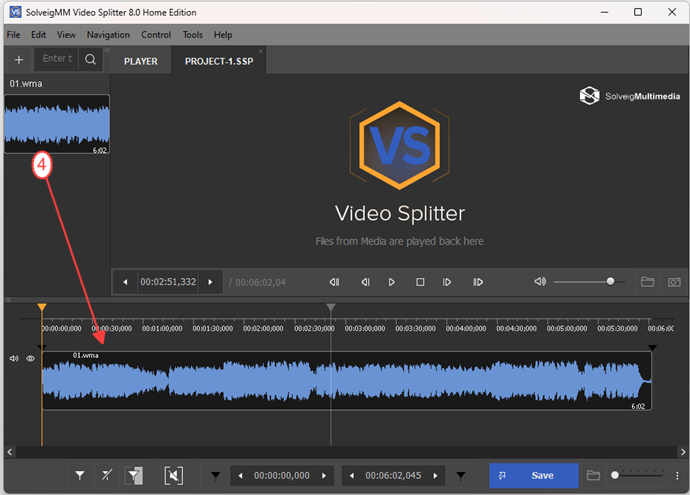The image size is (690, 495).
Task: Open the Control menu
Action: coord(156,35)
